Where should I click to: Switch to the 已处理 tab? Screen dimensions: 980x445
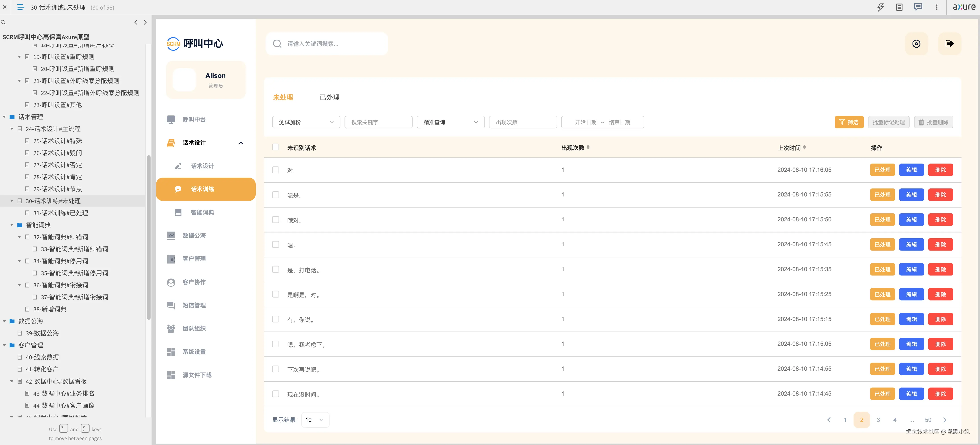[x=329, y=97]
